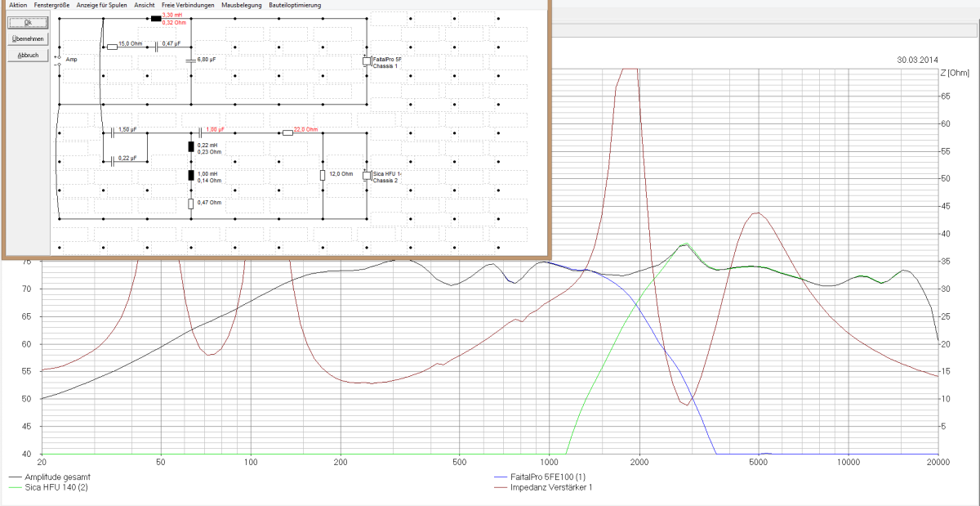Viewport: 980px width, 506px height.
Task: Select the 12,0 Ohm parallel resistor symbol
Action: coord(323,175)
